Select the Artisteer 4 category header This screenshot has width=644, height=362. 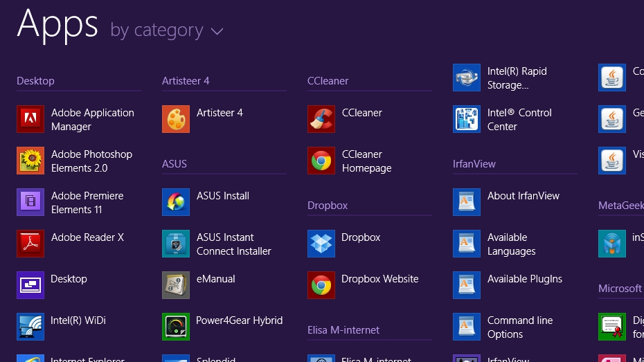pos(186,81)
